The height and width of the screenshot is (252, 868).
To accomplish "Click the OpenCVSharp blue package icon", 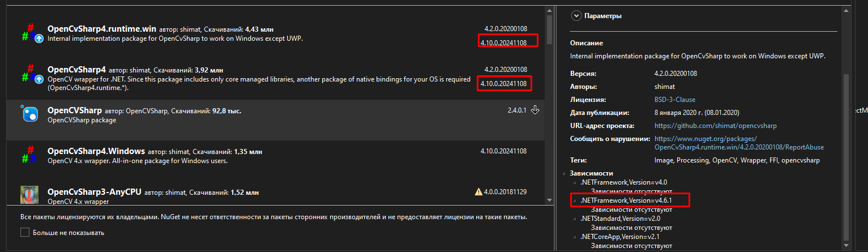I will click(x=29, y=114).
